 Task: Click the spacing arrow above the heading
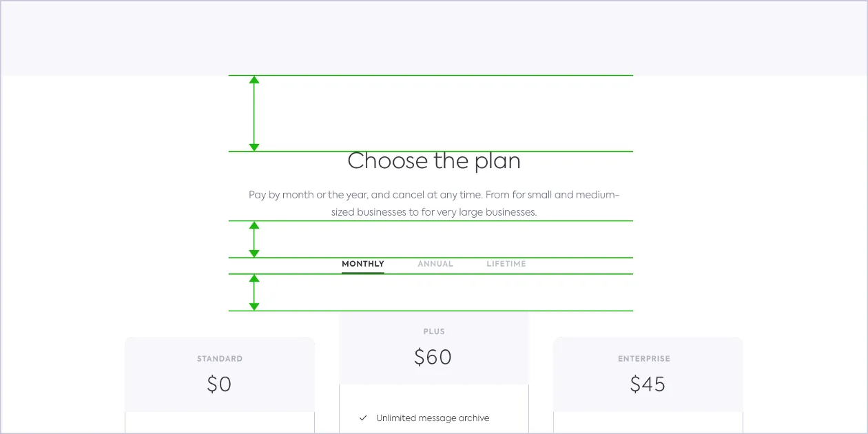click(x=254, y=114)
